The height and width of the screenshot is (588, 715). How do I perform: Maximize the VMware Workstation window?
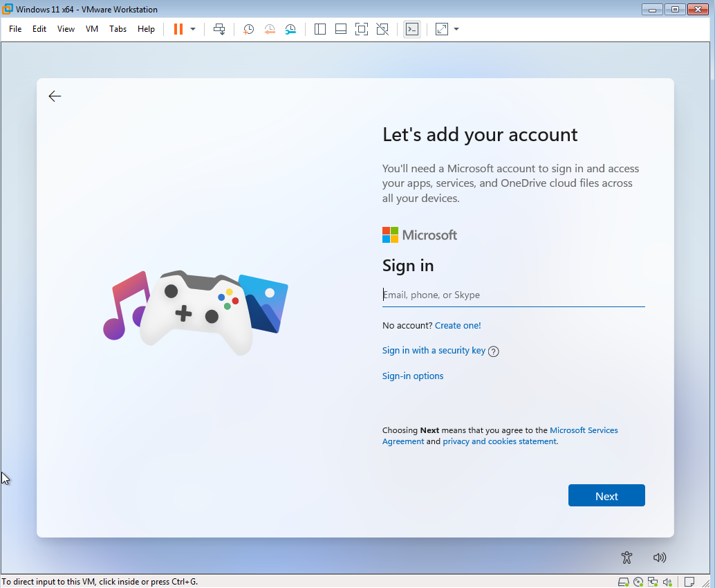[676, 10]
